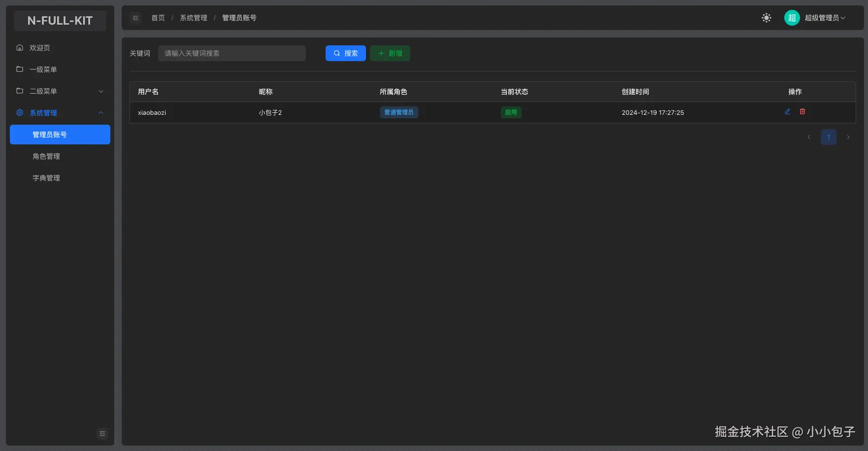Click the keyword search input field

coord(232,53)
